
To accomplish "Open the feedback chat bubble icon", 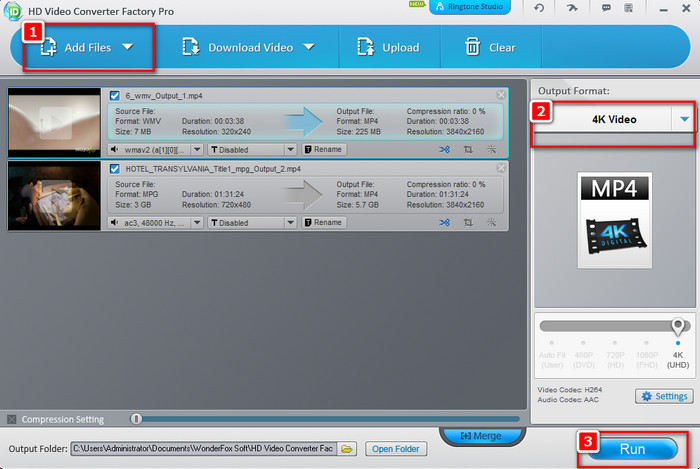I will pos(606,8).
